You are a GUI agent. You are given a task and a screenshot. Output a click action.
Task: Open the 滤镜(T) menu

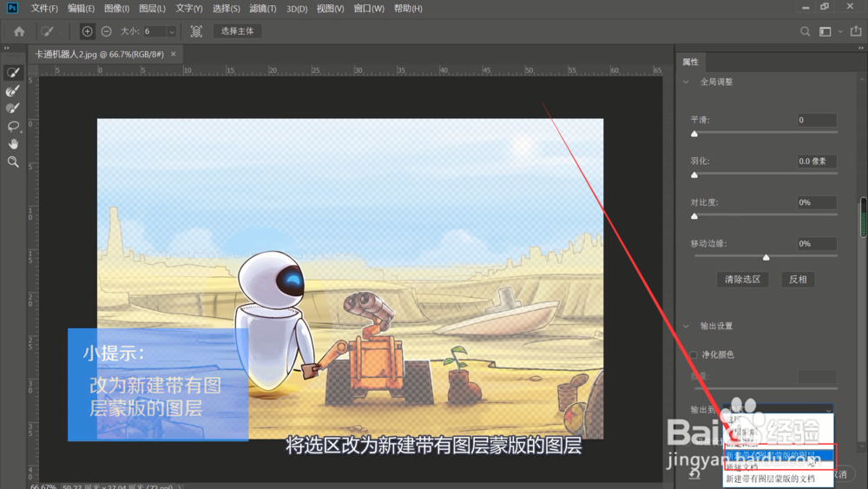pos(262,9)
